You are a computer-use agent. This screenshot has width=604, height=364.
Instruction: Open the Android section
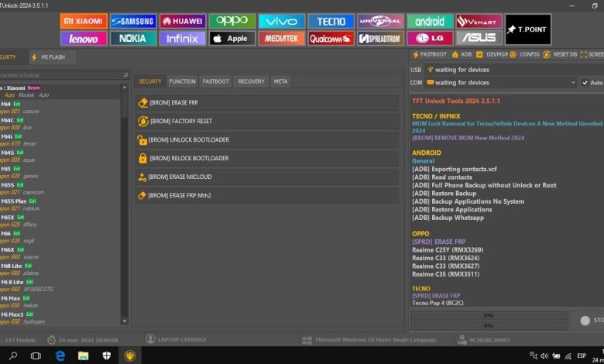430,21
